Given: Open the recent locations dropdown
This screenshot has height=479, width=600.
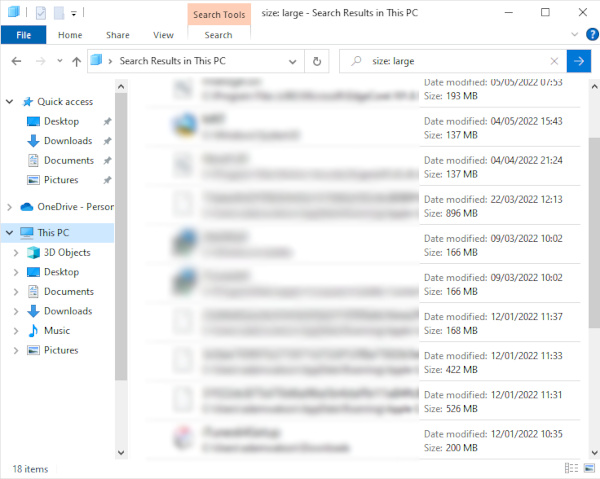Looking at the screenshot, I should [59, 61].
